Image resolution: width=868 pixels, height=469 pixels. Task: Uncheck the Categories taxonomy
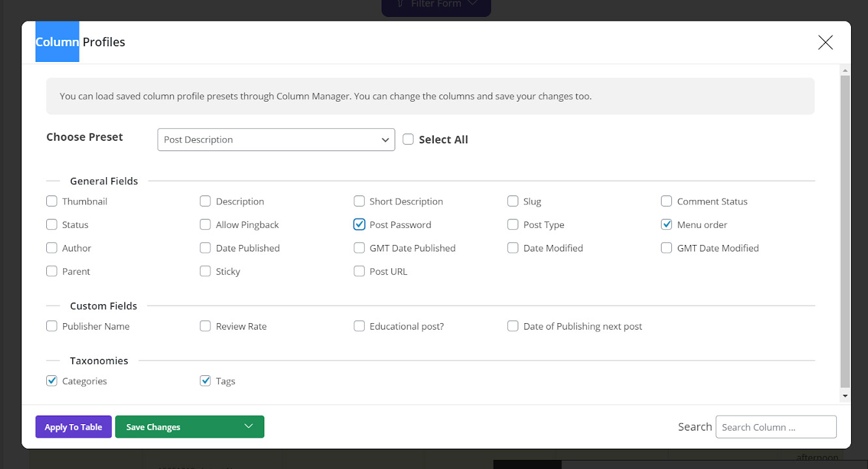51,380
